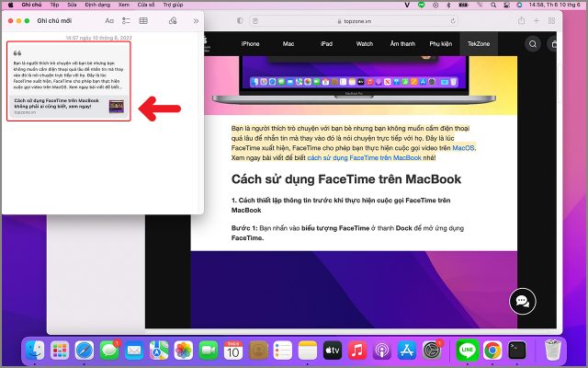The height and width of the screenshot is (368, 588).
Task: Open the Tệp menu
Action: [55, 5]
